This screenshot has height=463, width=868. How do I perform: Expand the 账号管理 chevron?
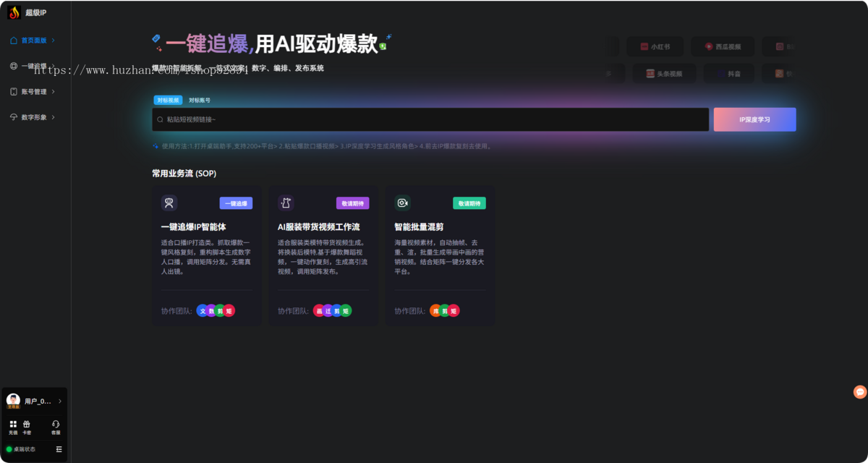[54, 92]
